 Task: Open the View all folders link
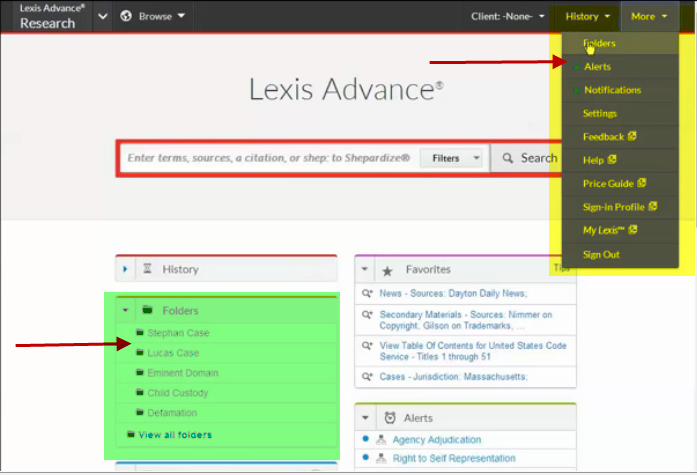[175, 435]
